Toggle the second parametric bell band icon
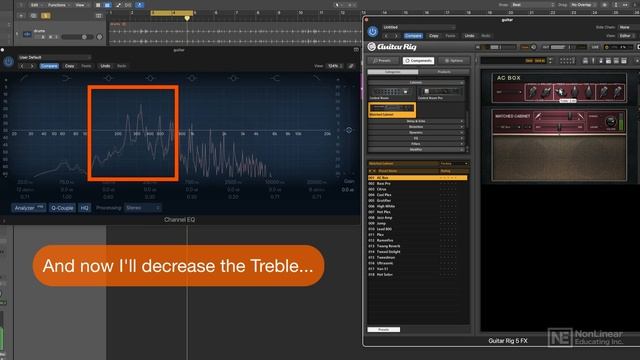640x360 pixels. pos(150,78)
